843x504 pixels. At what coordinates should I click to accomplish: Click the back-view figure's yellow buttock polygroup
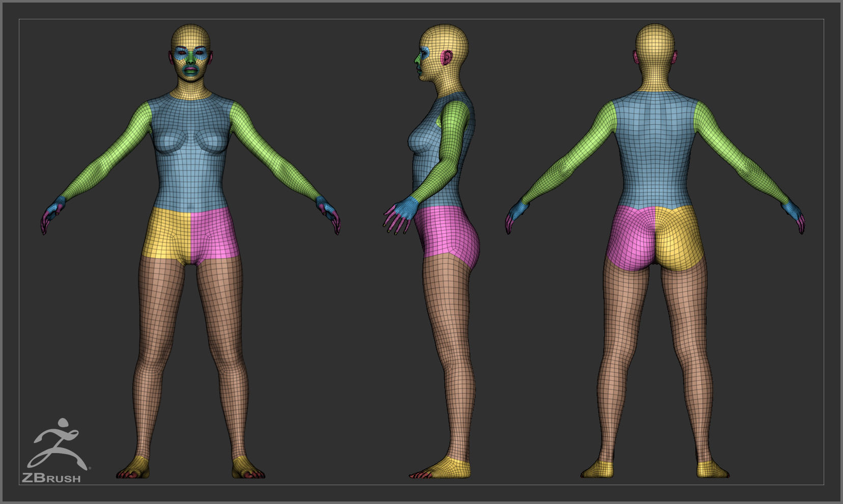[x=679, y=238]
